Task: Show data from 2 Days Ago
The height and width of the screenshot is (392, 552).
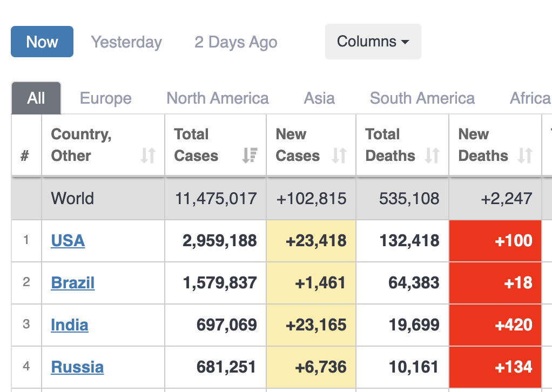Action: (236, 42)
